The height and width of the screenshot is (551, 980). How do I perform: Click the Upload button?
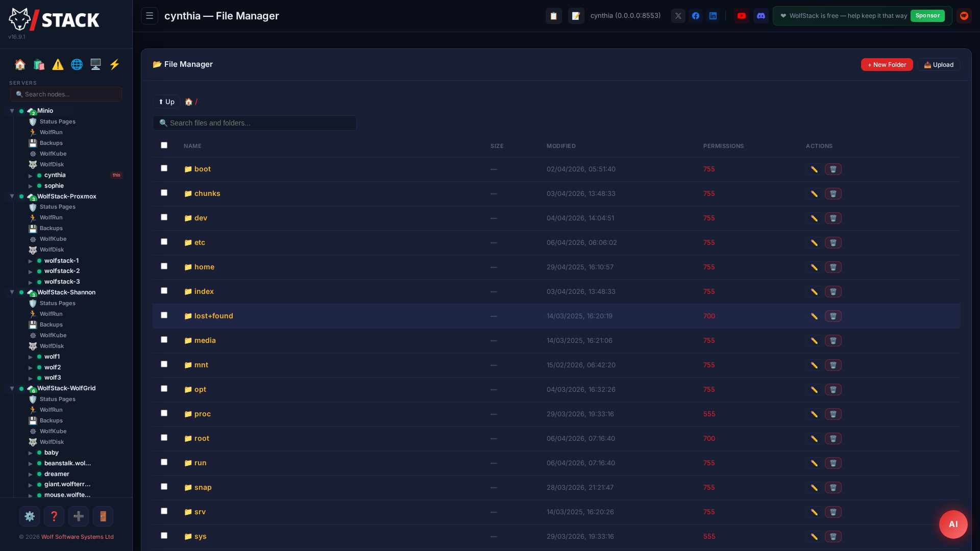click(x=939, y=65)
